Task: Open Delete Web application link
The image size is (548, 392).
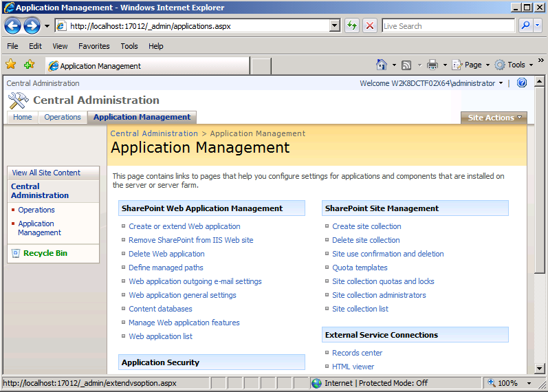Action: coord(166,254)
